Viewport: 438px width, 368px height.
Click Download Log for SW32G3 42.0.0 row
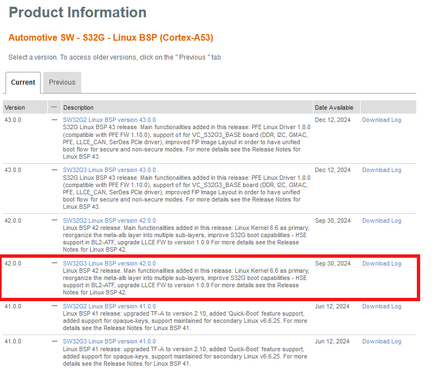[382, 263]
